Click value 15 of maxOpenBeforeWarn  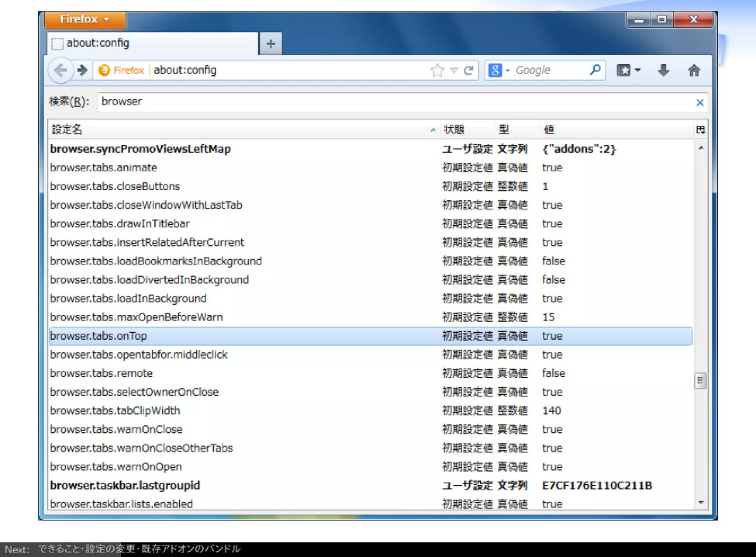(548, 317)
